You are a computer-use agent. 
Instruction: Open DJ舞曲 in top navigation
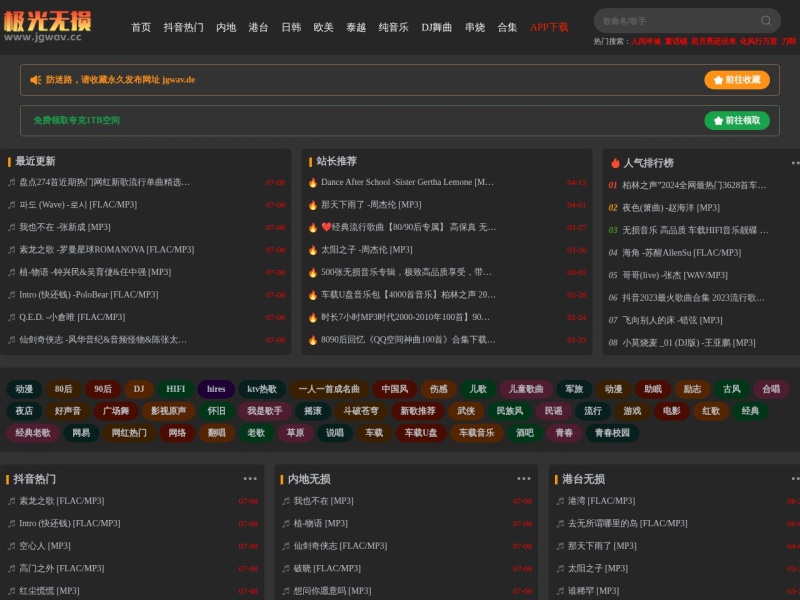coord(437,27)
